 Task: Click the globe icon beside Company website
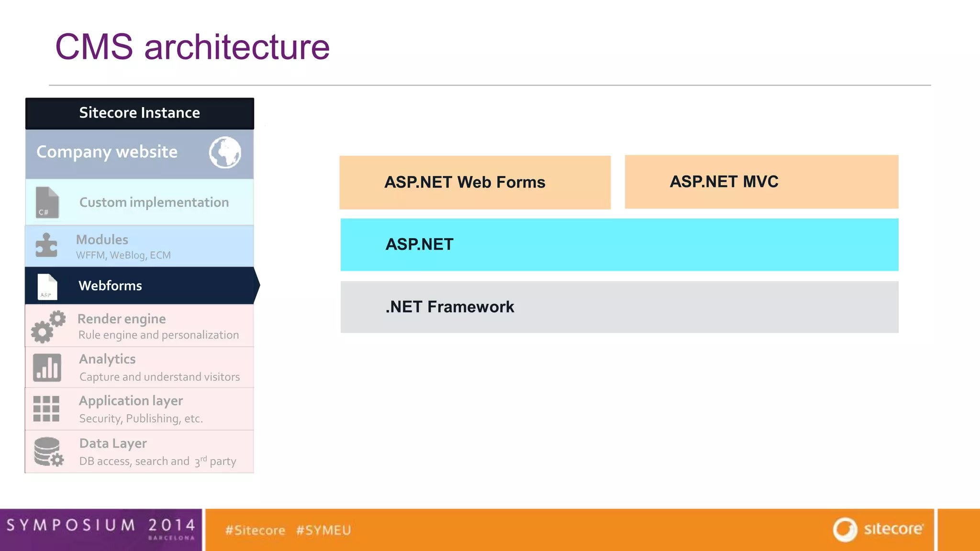click(225, 153)
